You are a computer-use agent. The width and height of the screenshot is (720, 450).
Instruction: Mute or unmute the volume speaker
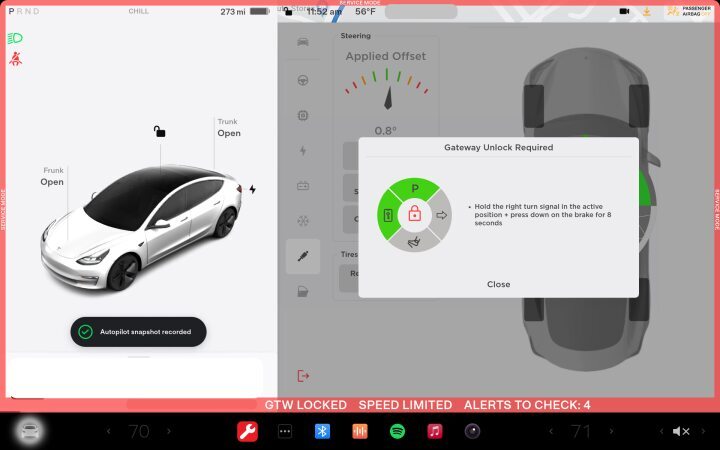[681, 431]
